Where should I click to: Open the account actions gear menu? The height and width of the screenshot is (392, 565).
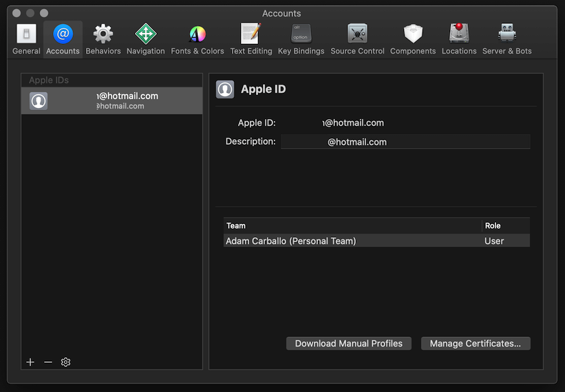pyautogui.click(x=66, y=362)
